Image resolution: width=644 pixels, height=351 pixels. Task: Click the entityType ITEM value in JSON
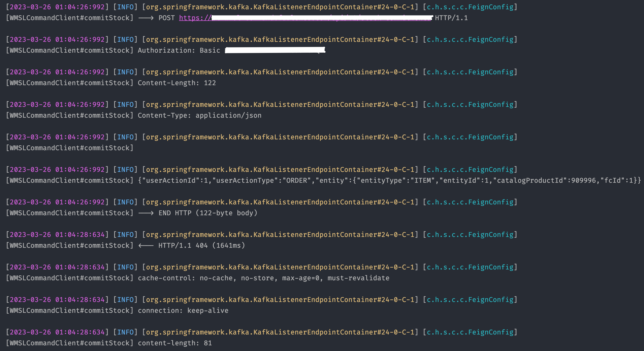422,180
